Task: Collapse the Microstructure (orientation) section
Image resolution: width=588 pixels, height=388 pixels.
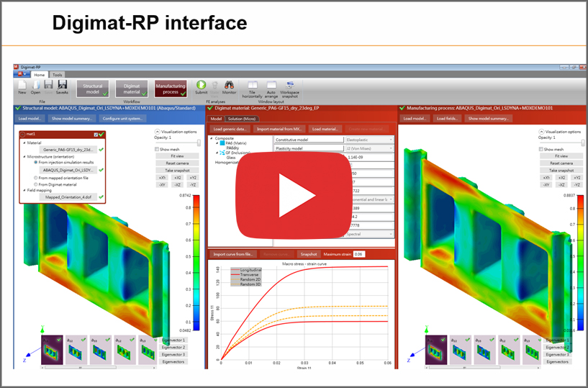Action: click(24, 156)
